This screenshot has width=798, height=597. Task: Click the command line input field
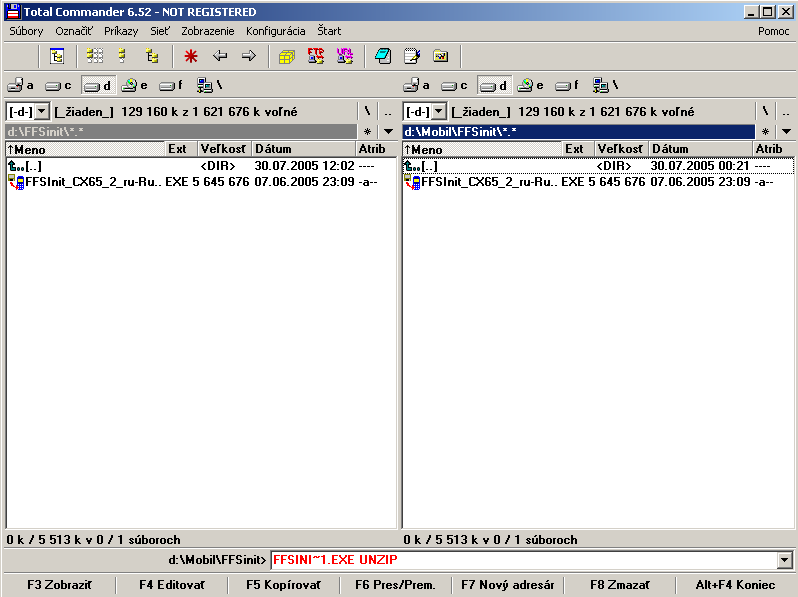pyautogui.click(x=524, y=560)
